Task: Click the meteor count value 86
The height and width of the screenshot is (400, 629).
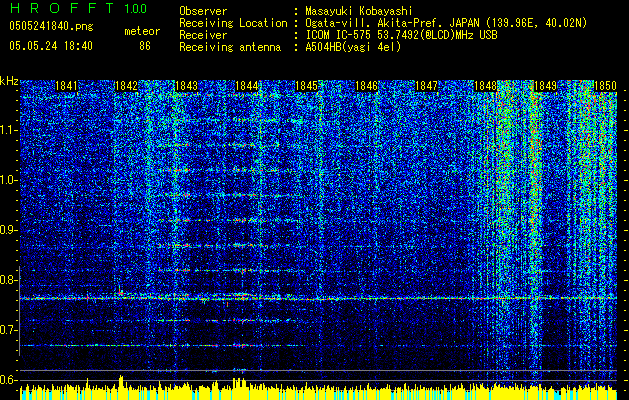Action: tap(145, 46)
